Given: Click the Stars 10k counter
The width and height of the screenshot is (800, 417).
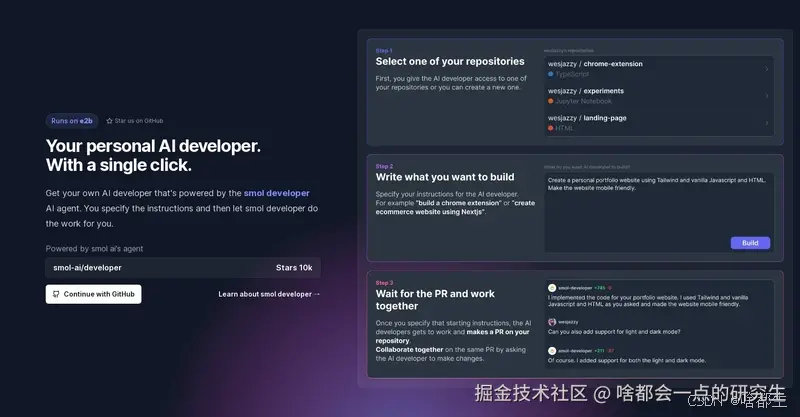Looking at the screenshot, I should 294,267.
